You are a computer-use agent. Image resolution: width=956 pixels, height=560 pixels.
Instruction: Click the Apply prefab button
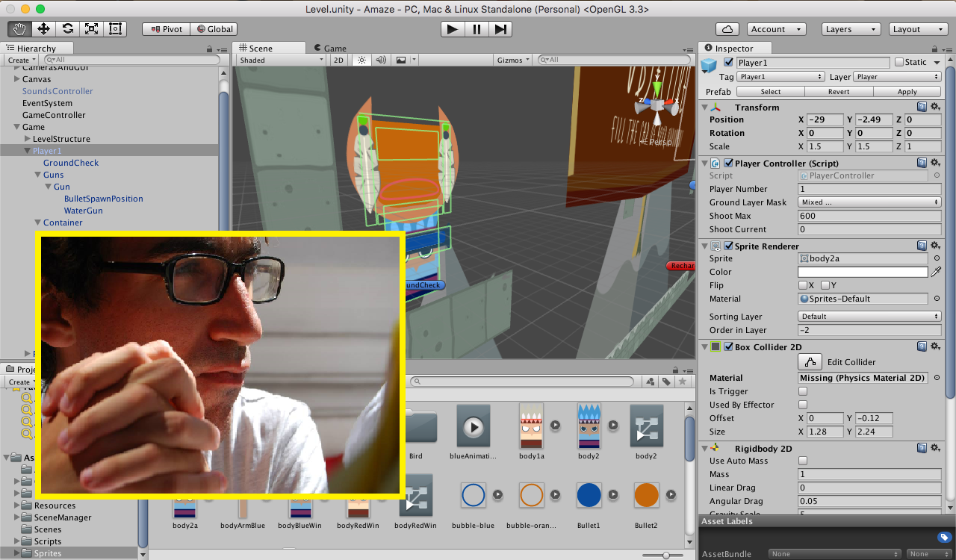click(907, 92)
